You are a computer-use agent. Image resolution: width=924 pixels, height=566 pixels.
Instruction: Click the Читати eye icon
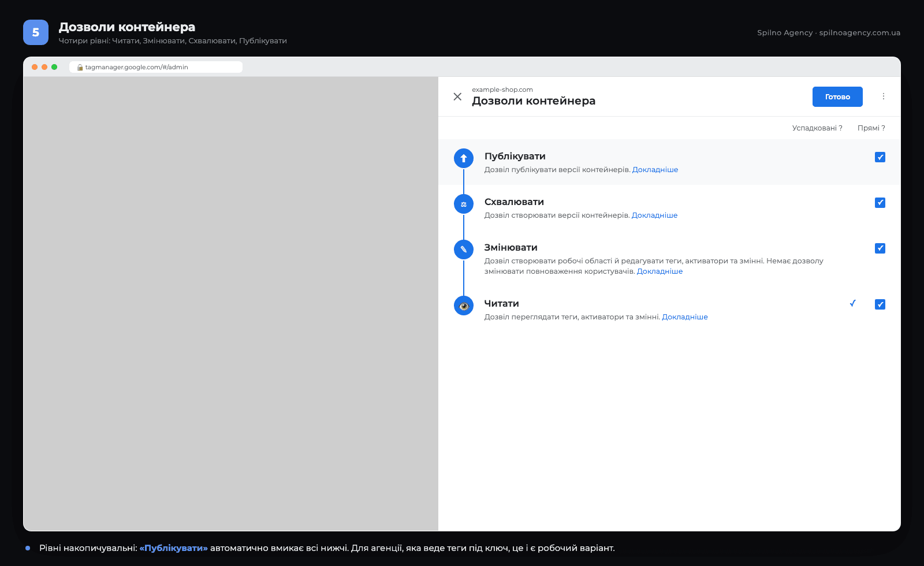[464, 306]
